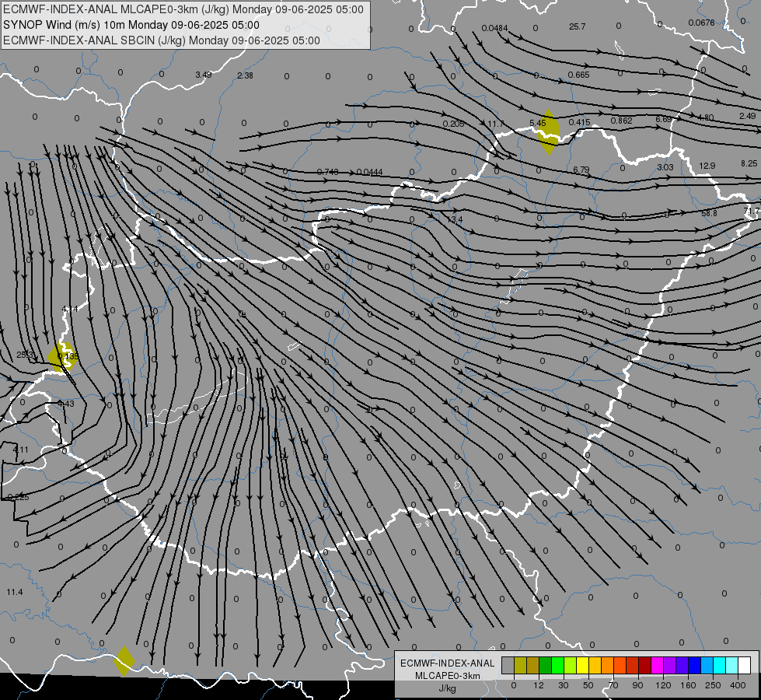761x700 pixels.
Task: Click the map value 0.0444
Action: coord(369,172)
